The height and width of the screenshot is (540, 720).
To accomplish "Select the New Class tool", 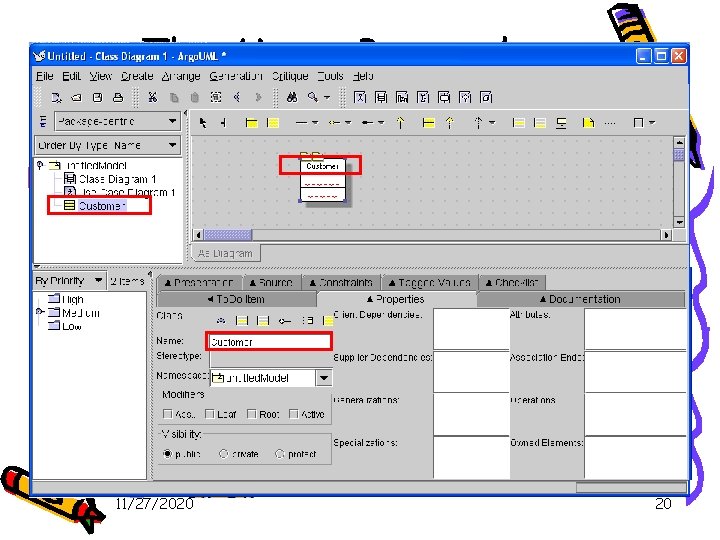I will pyautogui.click(x=273, y=123).
